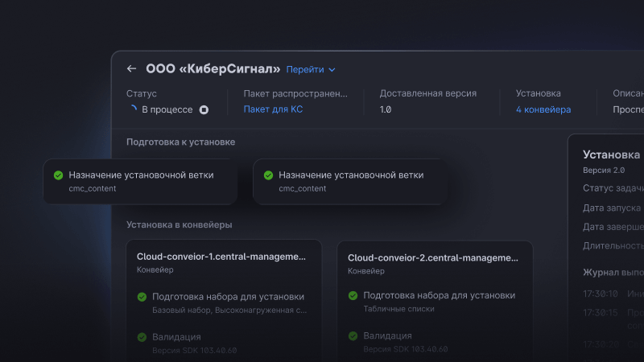Viewport: 644px width, 362px height.
Task: Select the right Назначение установочной ветки card title
Action: click(x=351, y=175)
